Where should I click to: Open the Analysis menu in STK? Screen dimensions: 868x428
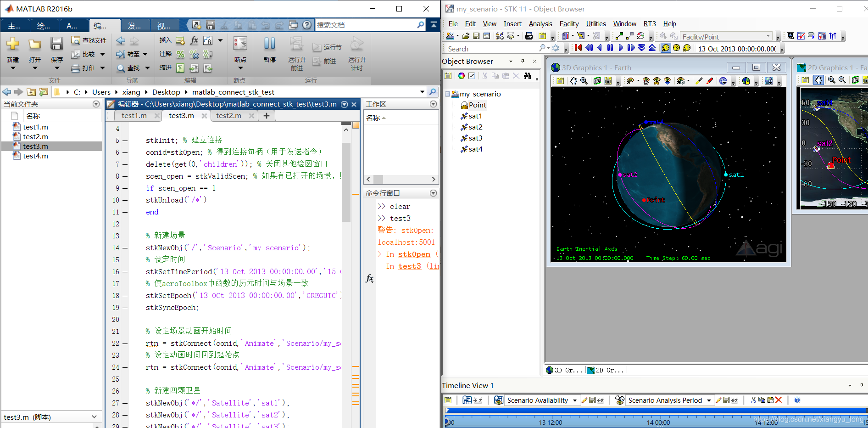pos(540,24)
